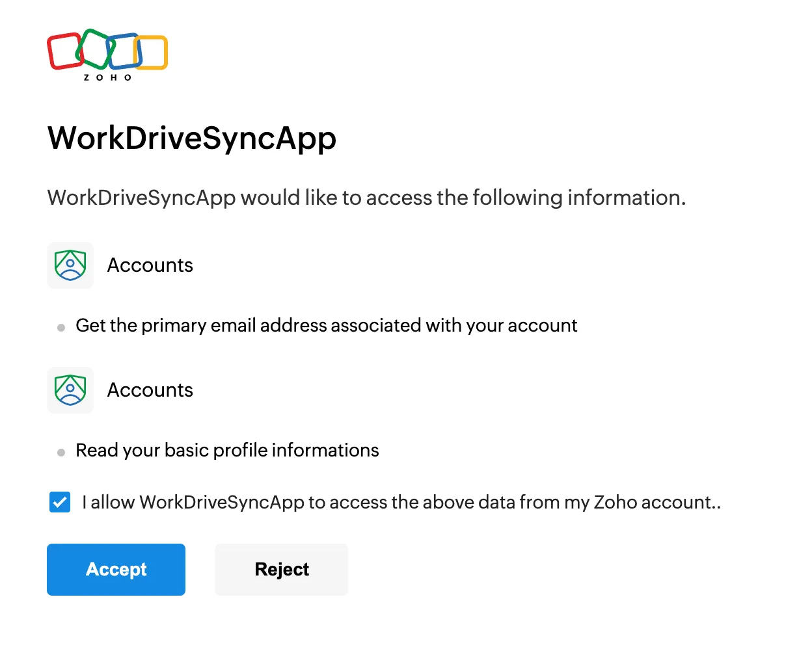Click 'Get the primary email address' permission text
Viewport: 812px width, 649px height.
(326, 325)
